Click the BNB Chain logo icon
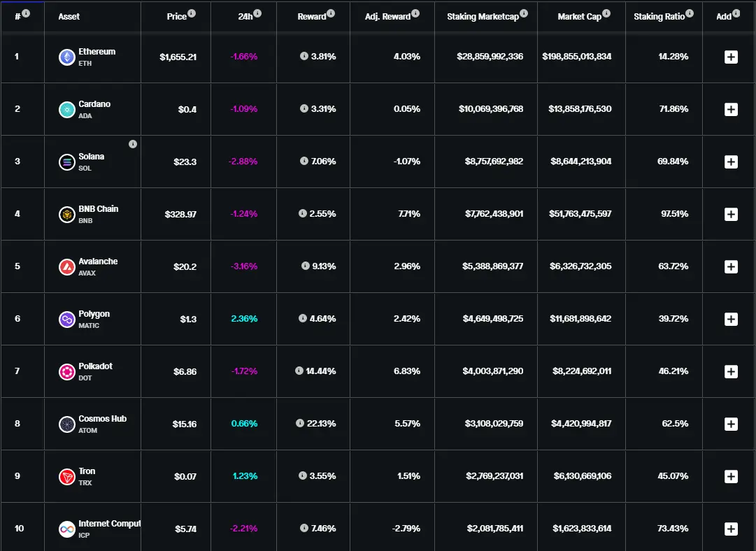Viewport: 756px width, 551px height. tap(67, 215)
